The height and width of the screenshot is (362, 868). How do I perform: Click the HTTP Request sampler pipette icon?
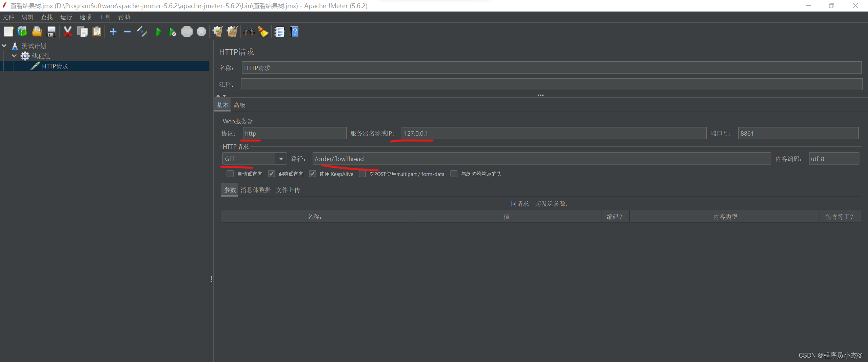(35, 66)
